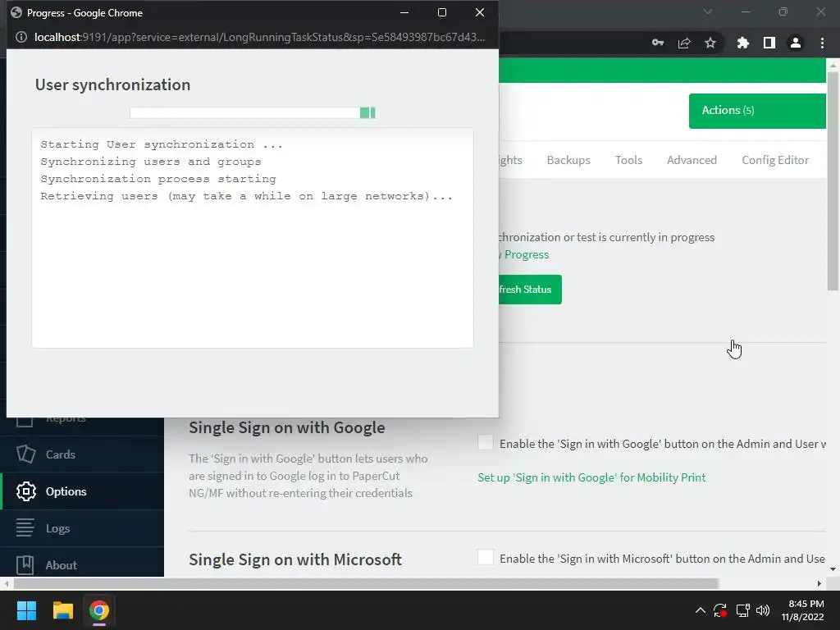This screenshot has height=630, width=840.
Task: Switch to the Tools tab
Action: tap(628, 160)
